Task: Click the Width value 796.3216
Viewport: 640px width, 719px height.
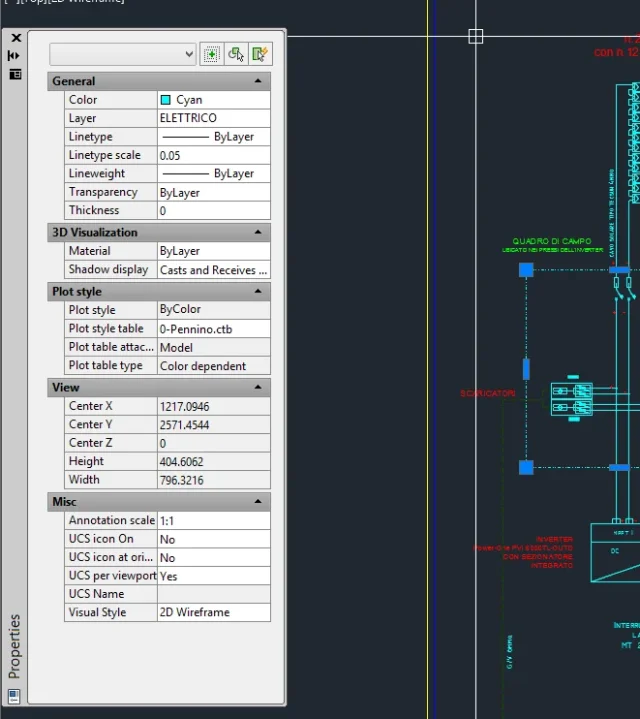Action: point(214,480)
